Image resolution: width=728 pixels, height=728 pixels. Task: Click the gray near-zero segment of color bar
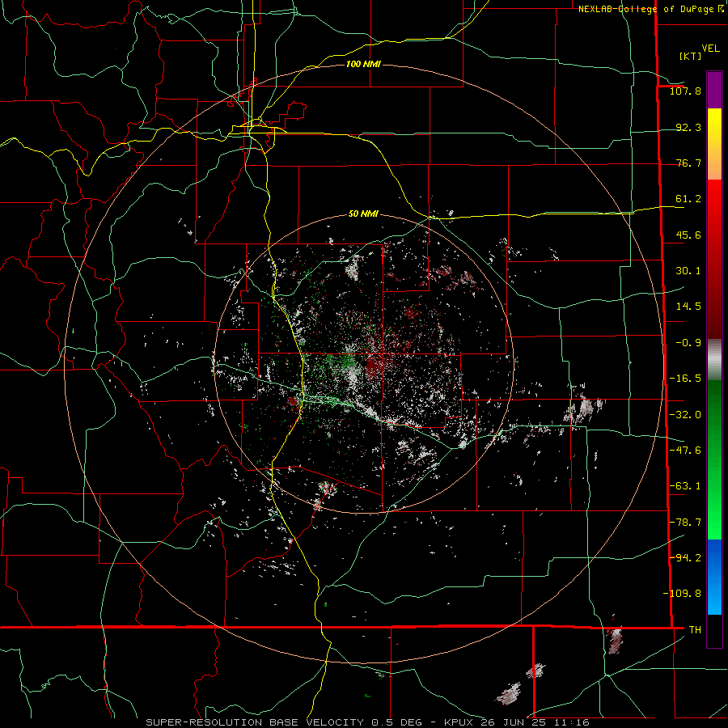coord(714,360)
